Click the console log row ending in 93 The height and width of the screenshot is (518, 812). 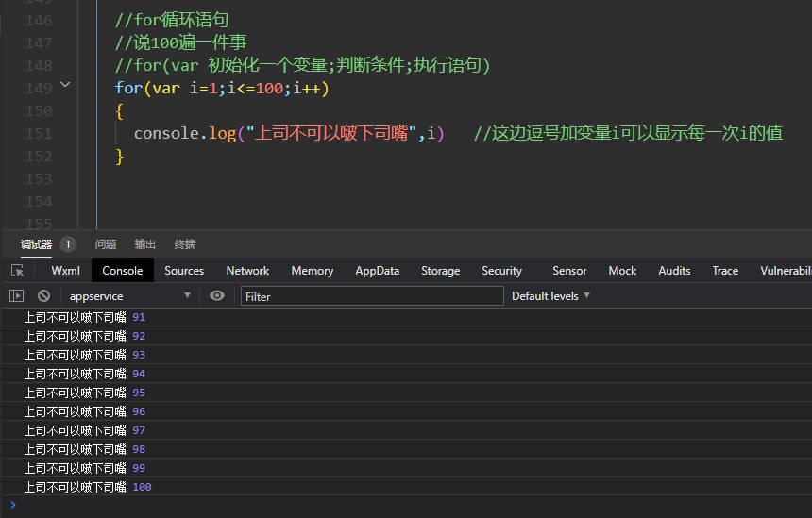pyautogui.click(x=406, y=355)
